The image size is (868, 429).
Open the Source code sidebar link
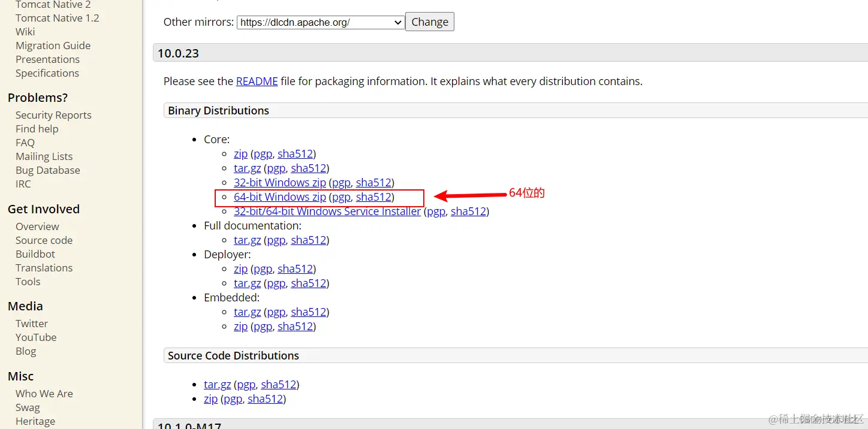(44, 240)
